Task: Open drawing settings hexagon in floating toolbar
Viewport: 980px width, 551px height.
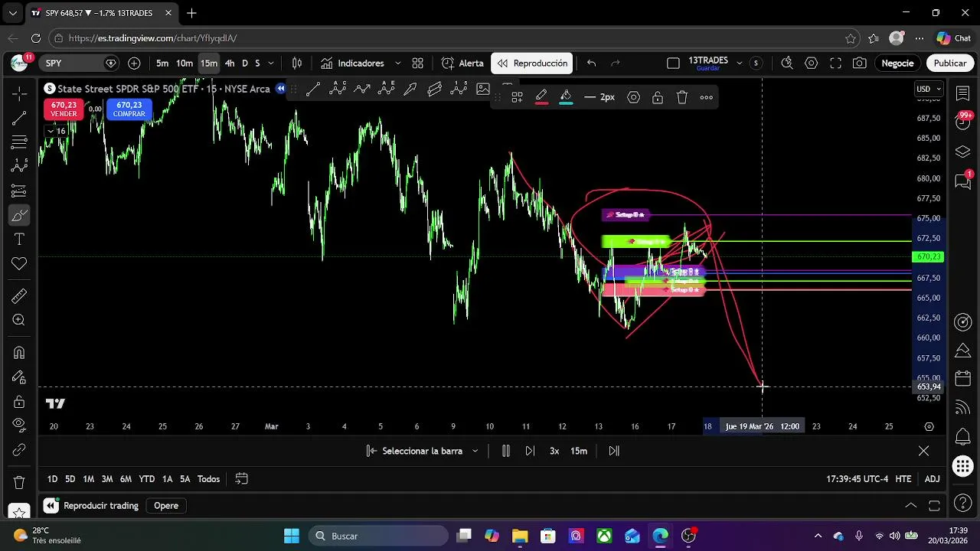Action: click(x=633, y=97)
